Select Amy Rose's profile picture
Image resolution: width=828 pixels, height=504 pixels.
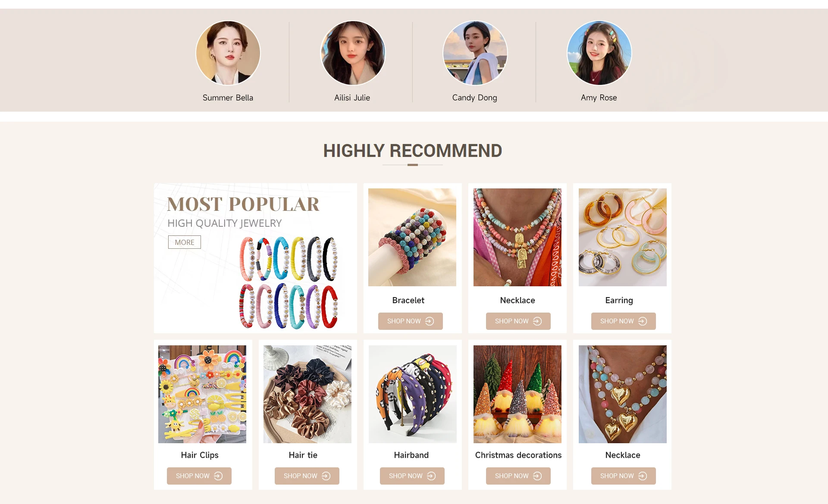(599, 53)
